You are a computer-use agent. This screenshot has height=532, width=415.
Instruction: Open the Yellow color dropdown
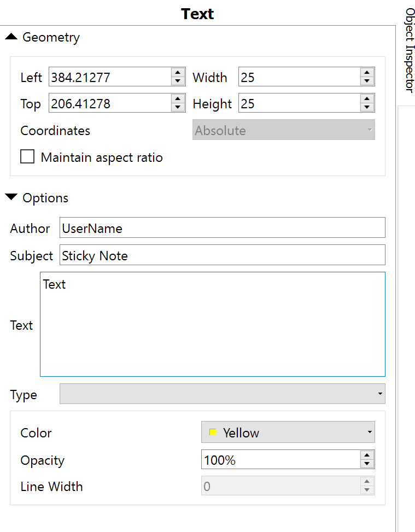coord(288,432)
